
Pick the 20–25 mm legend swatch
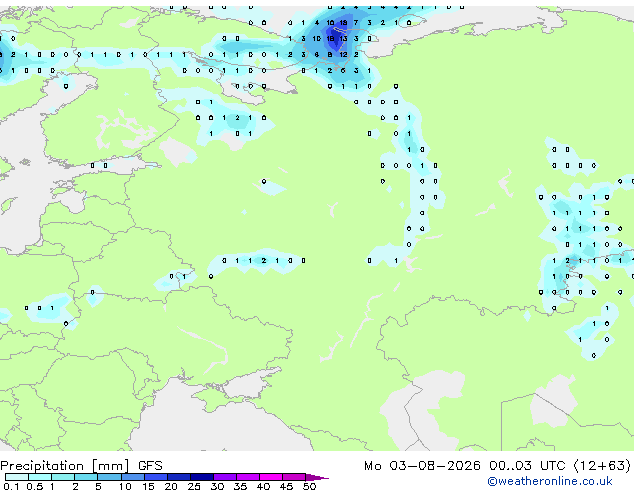[178, 477]
